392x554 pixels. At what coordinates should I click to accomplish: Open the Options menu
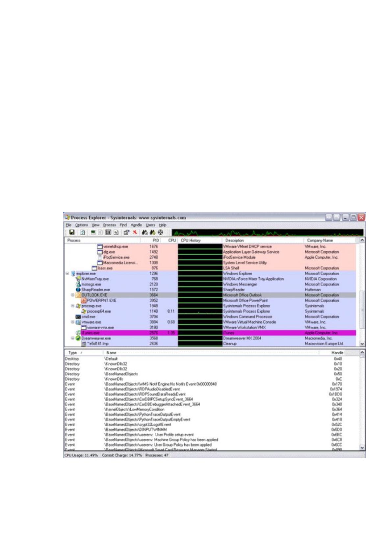point(81,225)
